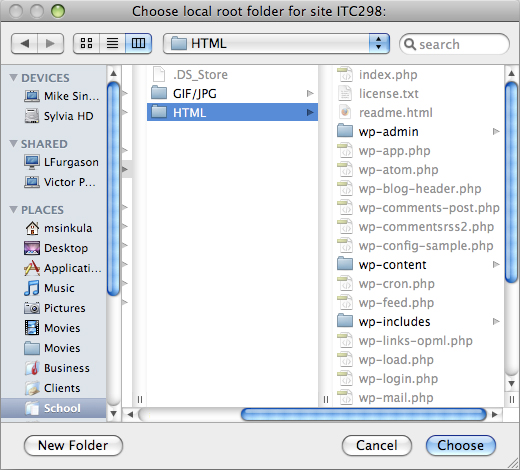Collapse the DEVICES section triangle

point(14,78)
